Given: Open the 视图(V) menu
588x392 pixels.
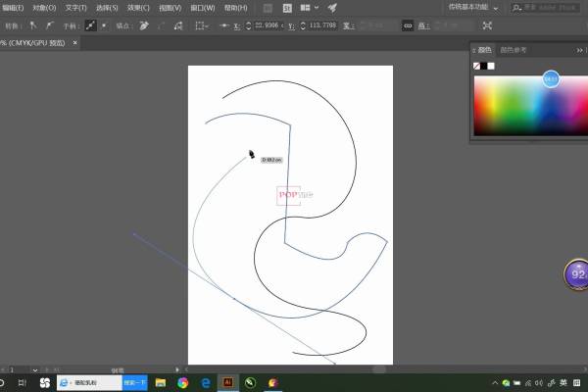Looking at the screenshot, I should [170, 8].
